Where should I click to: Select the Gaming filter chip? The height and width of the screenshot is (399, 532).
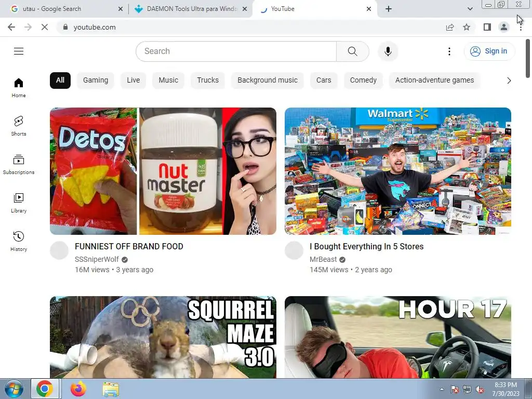(x=96, y=81)
